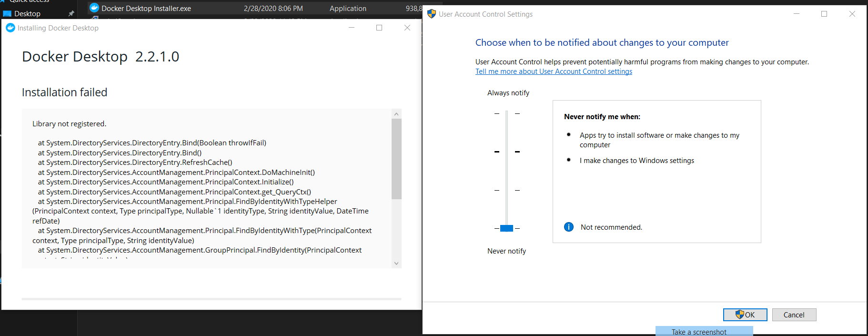This screenshot has width=868, height=336.
Task: Click 'Choose when to be notified' heading
Action: point(602,42)
